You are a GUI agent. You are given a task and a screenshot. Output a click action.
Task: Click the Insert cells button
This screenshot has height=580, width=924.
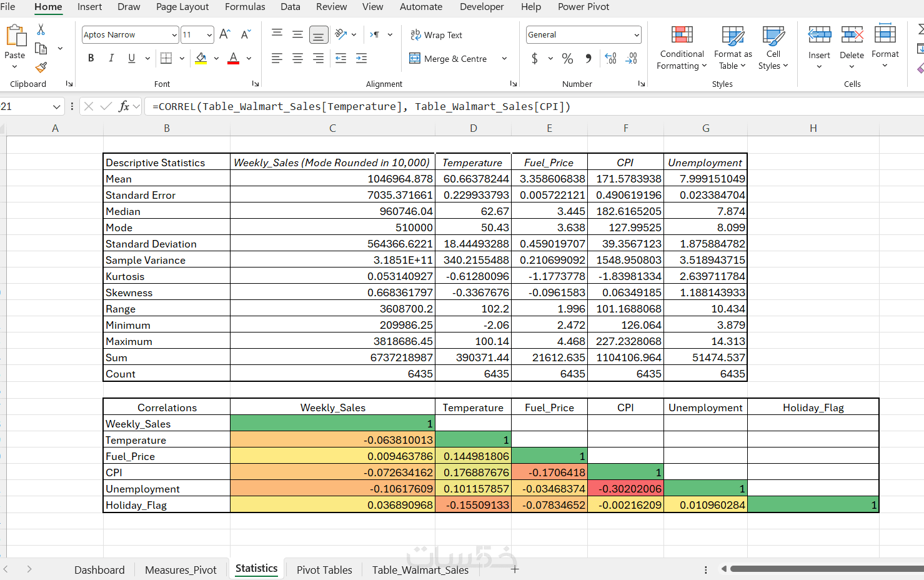tap(819, 47)
